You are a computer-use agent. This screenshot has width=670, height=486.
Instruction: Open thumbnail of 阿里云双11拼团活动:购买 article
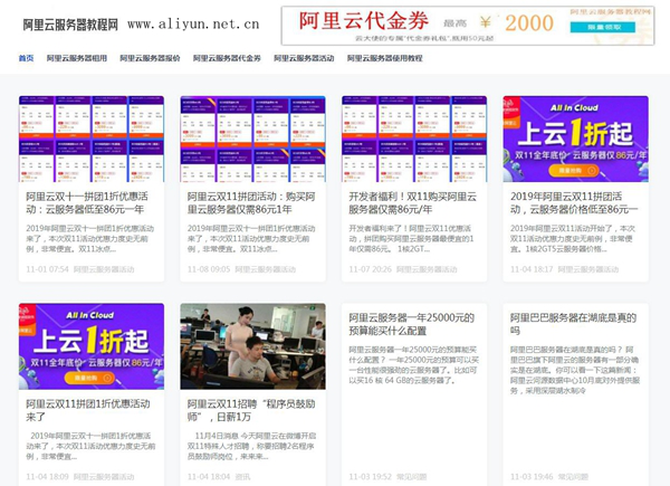point(253,139)
